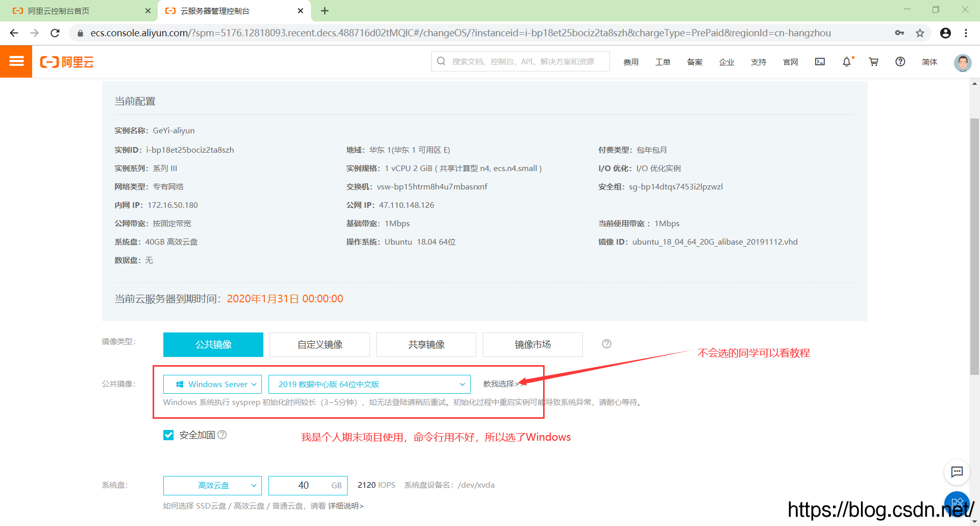Select the 公共镜像 tab
This screenshot has width=980, height=526.
pyautogui.click(x=213, y=345)
